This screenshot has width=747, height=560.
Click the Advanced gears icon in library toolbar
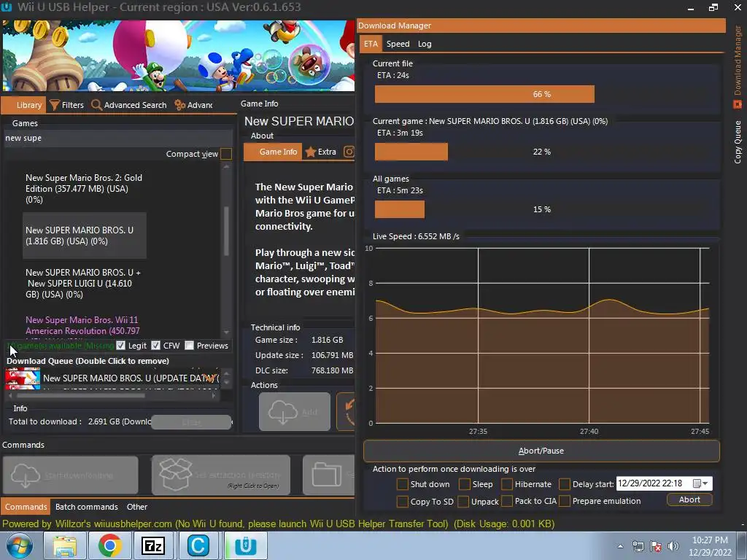(179, 105)
